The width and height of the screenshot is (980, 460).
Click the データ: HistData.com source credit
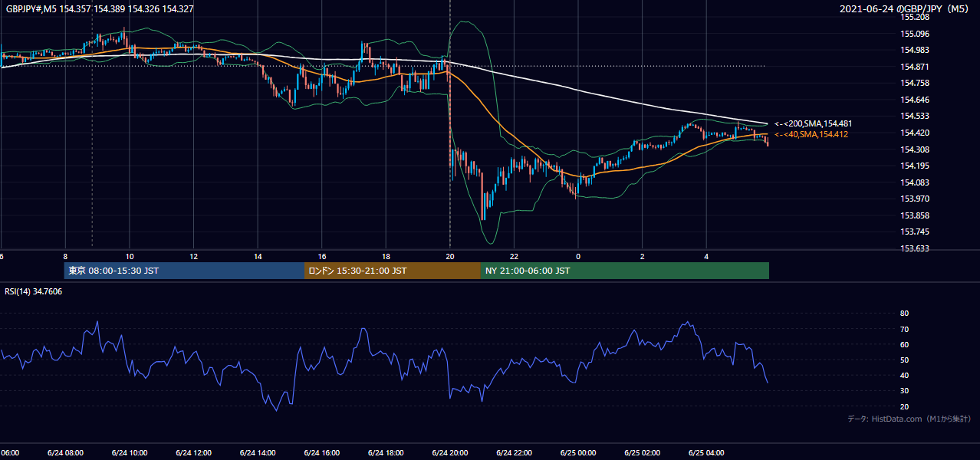909,419
